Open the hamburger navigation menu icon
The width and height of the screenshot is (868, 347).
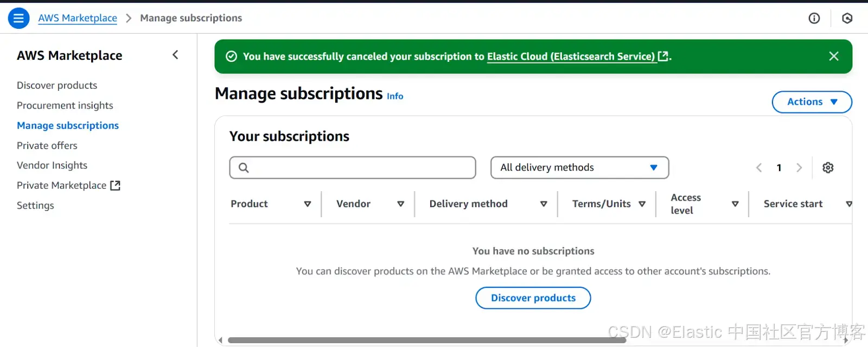pyautogui.click(x=18, y=18)
